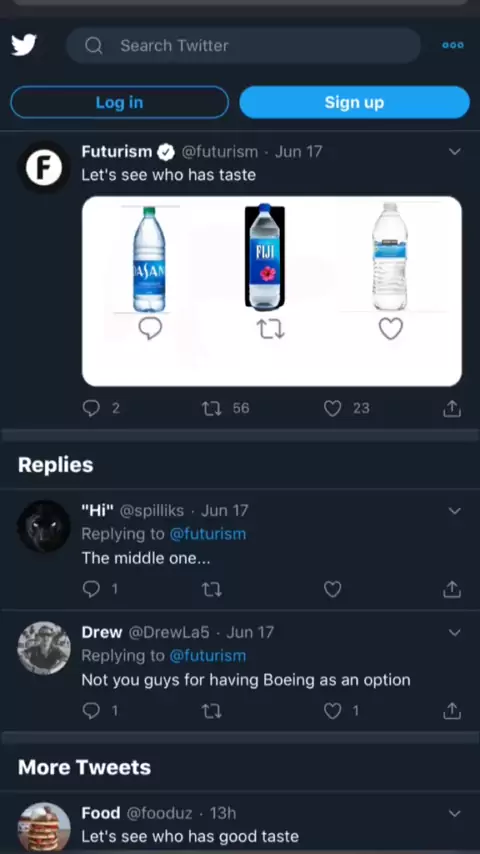
Task: Focus the Search Twitter field
Action: [x=243, y=46]
